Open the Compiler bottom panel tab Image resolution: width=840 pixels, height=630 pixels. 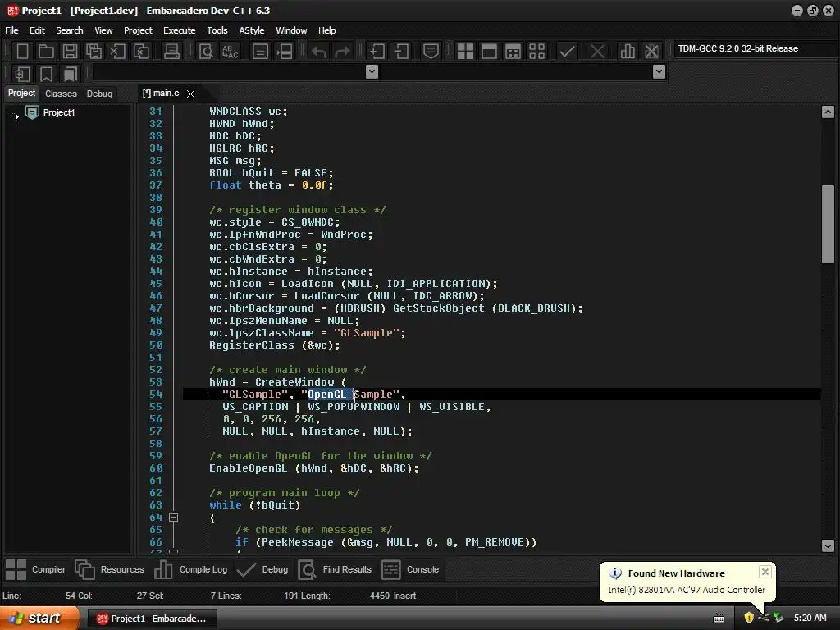coord(36,569)
